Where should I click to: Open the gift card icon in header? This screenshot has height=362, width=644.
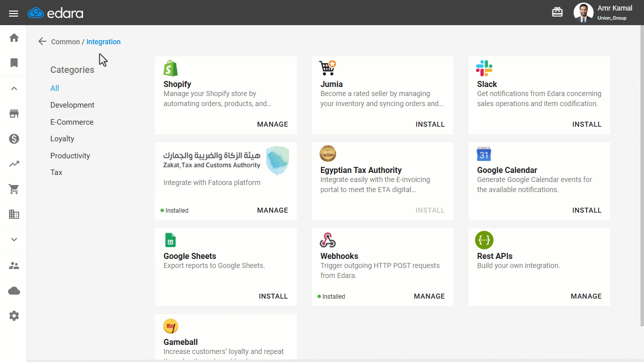point(557,12)
